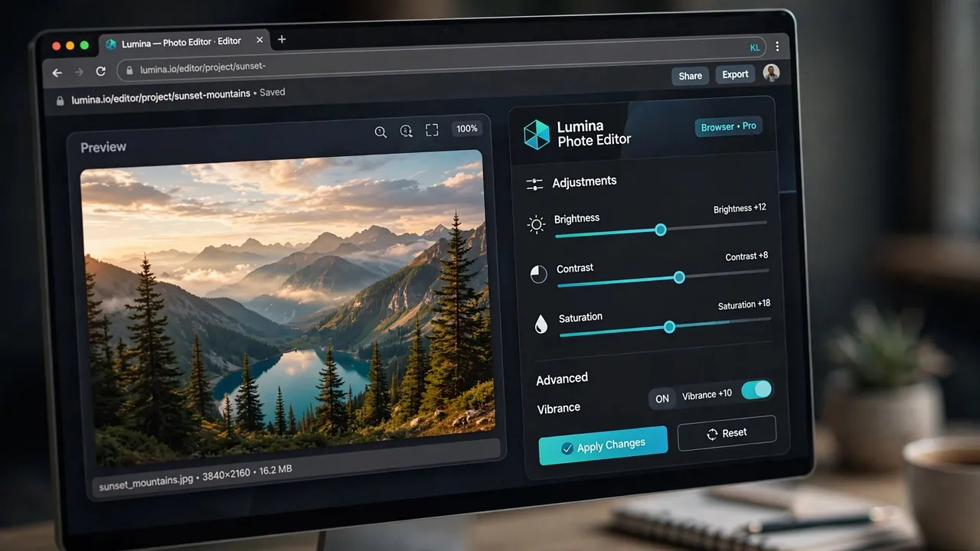
Task: Click the Brightness slider handle
Action: (661, 230)
